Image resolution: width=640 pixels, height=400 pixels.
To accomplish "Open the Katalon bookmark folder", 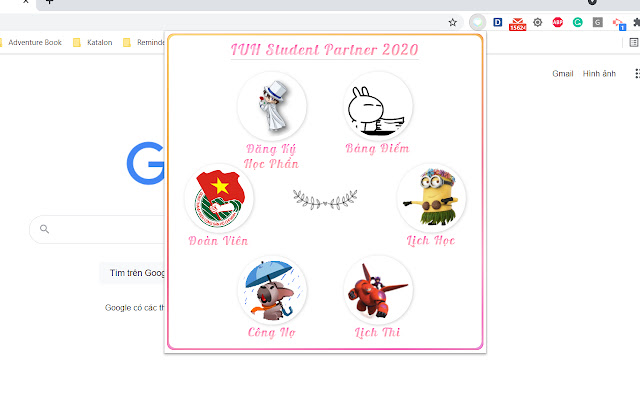I will click(x=92, y=42).
